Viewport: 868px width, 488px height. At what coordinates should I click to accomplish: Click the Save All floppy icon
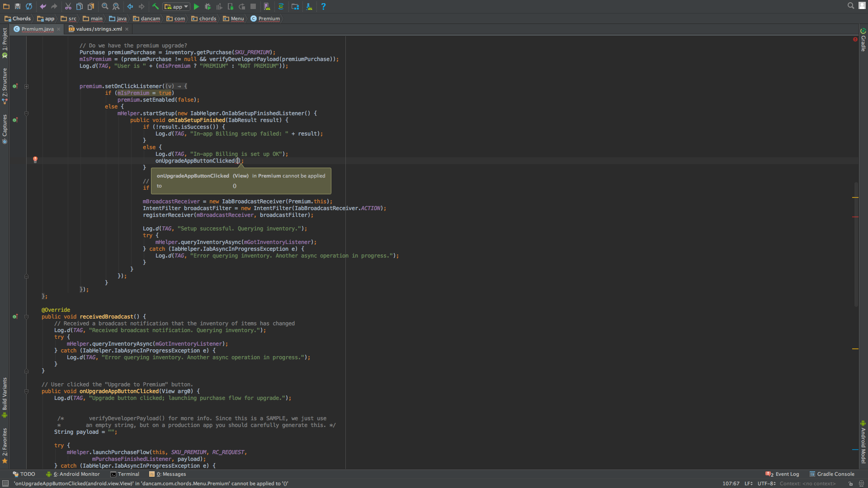[x=18, y=6]
